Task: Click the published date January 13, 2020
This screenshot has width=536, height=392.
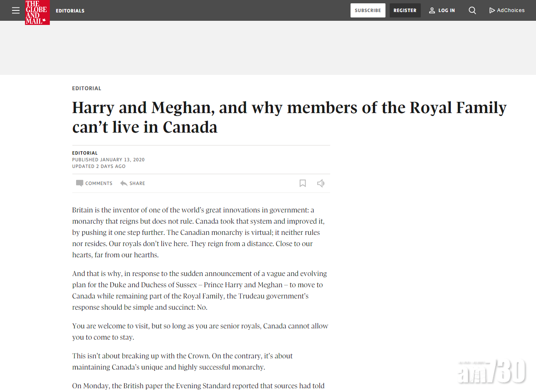Action: (108, 160)
